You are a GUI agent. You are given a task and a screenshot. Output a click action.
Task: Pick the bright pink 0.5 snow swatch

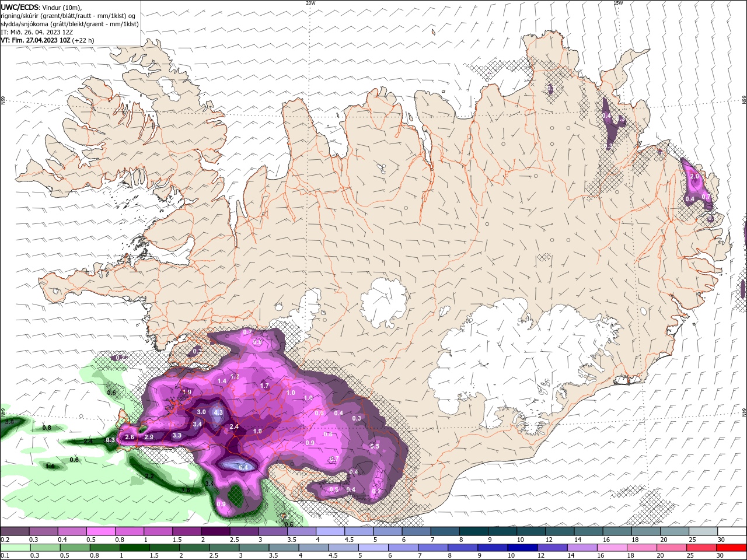(x=101, y=531)
